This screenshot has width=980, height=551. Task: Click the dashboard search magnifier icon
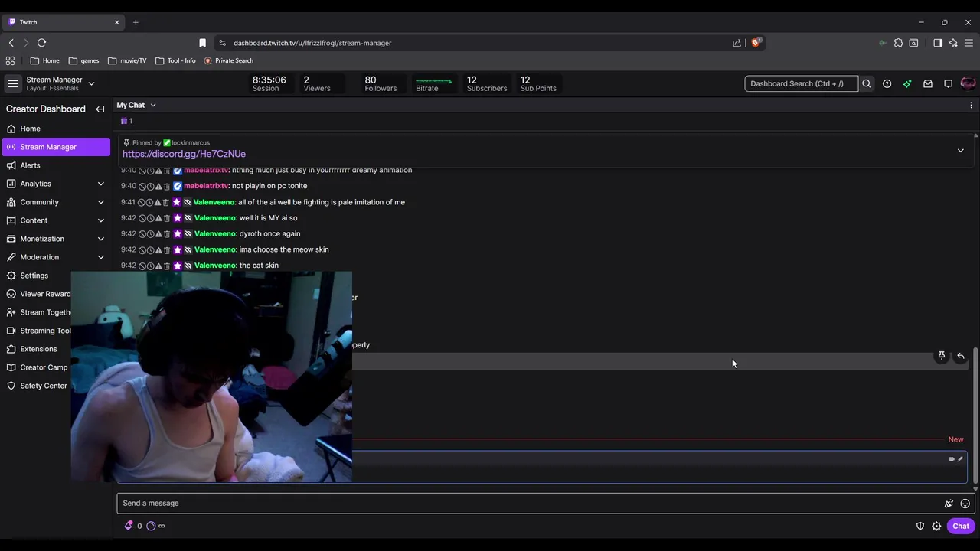click(x=867, y=83)
